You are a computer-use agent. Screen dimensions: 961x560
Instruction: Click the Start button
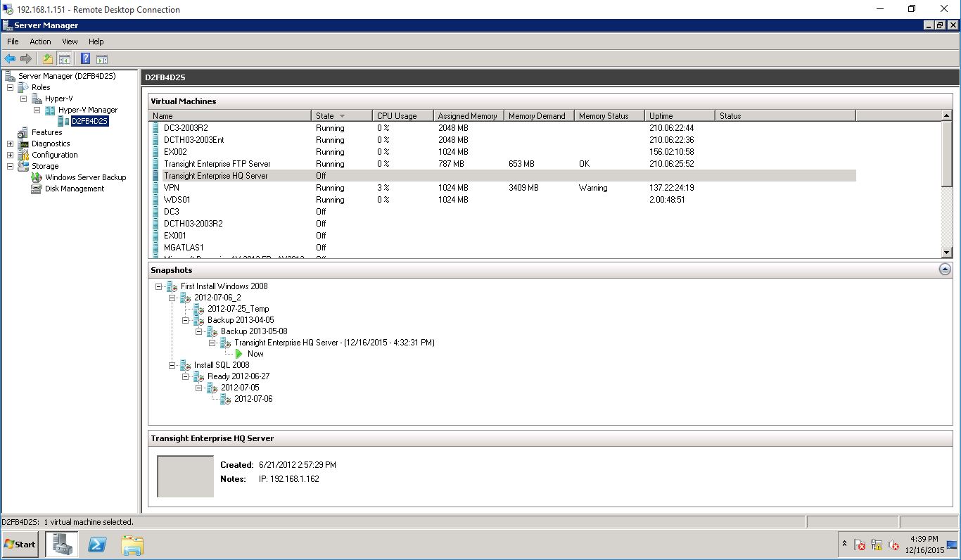coord(20,545)
